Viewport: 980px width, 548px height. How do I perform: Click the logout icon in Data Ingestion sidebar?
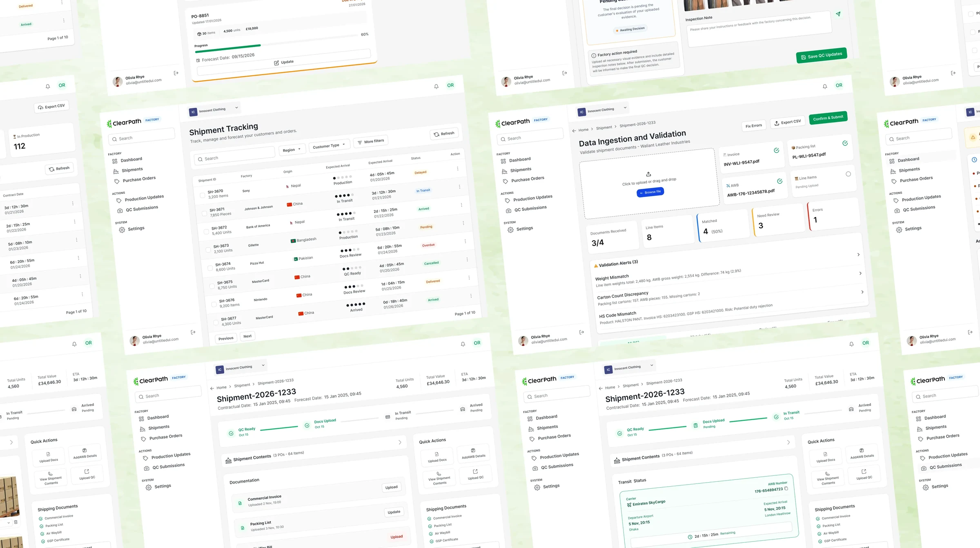[581, 332]
